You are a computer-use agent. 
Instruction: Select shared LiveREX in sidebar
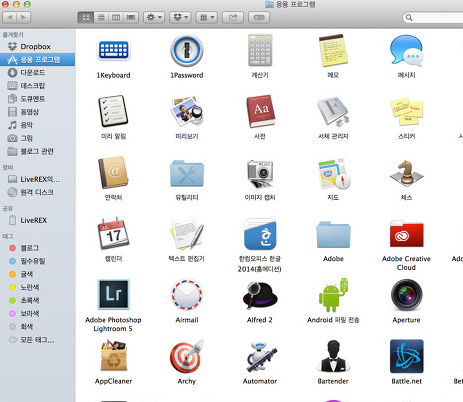click(37, 220)
